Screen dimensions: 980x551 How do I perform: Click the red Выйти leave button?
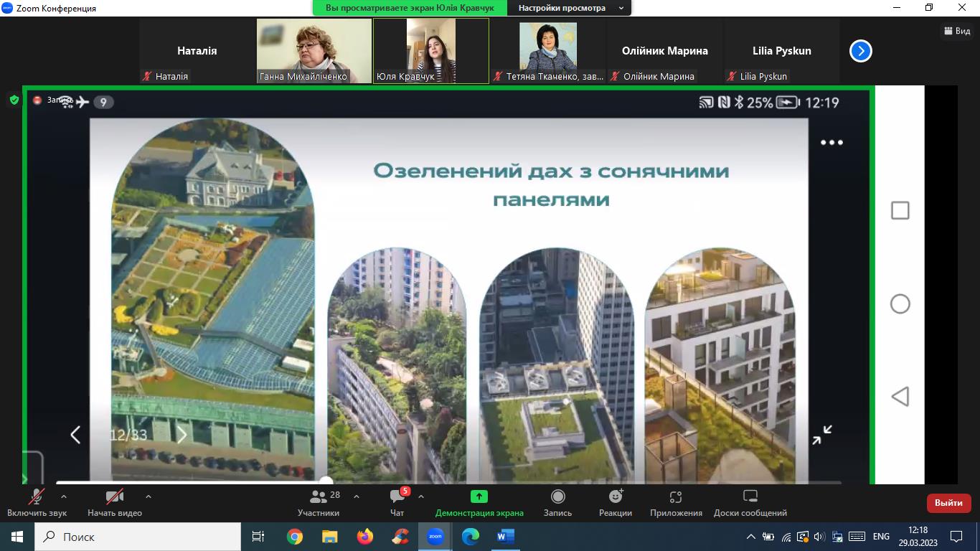[948, 503]
